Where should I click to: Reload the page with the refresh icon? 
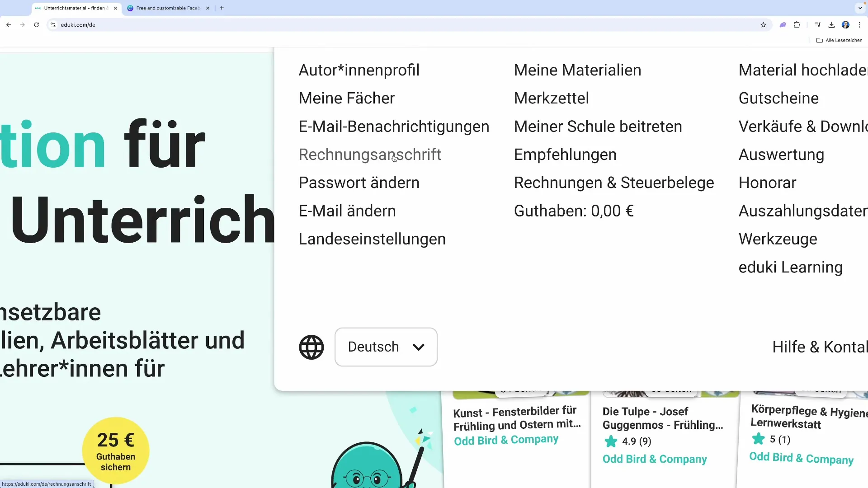coord(36,25)
